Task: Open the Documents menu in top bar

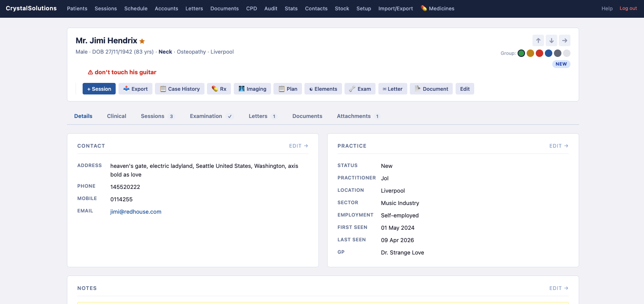Action: (x=225, y=8)
